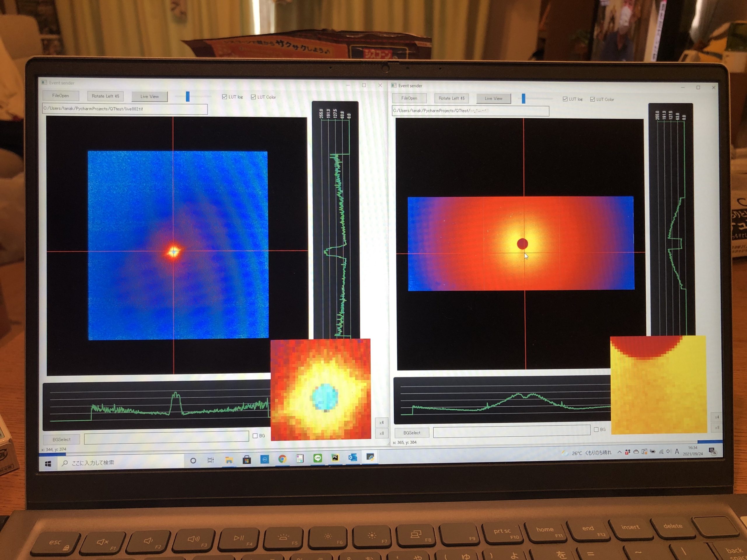The height and width of the screenshot is (560, 747).
Task: Click Rotate Left 45 in left window
Action: 105,96
